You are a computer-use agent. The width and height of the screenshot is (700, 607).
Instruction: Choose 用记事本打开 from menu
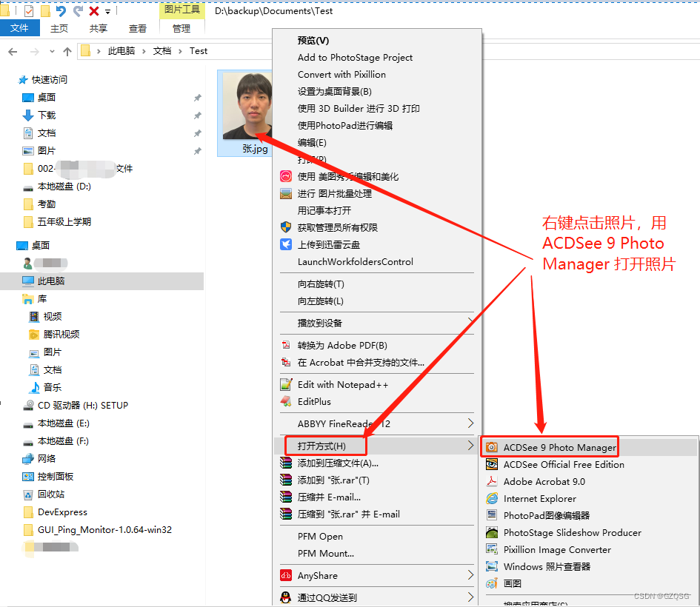click(324, 210)
